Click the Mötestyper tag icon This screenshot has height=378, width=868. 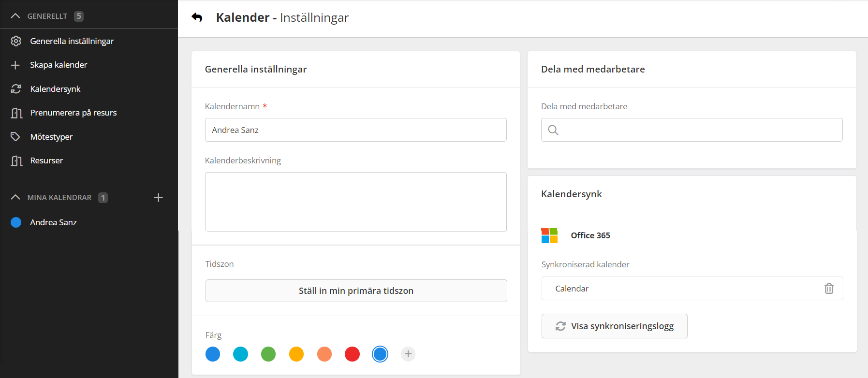pos(16,137)
